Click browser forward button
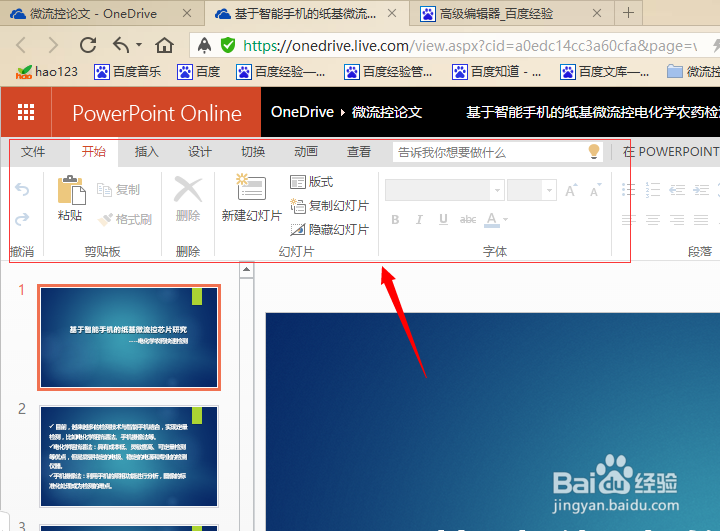 [54, 45]
